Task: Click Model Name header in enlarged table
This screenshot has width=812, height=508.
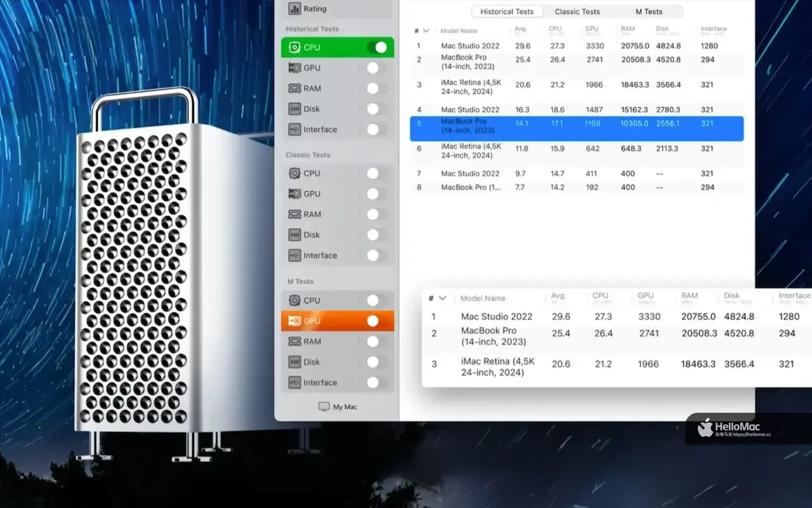Action: [x=483, y=298]
